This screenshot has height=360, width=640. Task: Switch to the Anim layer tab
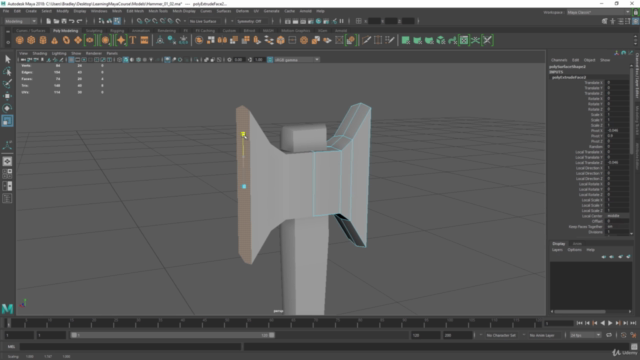pos(577,244)
